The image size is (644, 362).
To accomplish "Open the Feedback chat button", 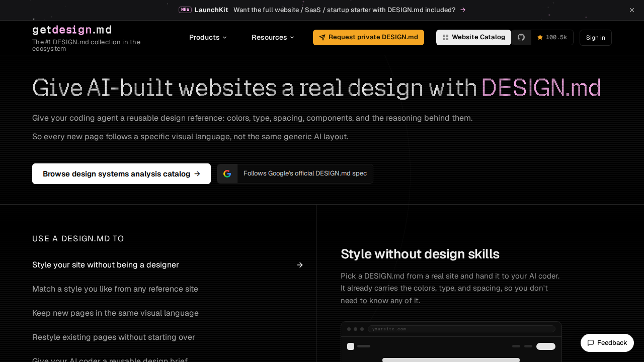I will click(x=607, y=343).
